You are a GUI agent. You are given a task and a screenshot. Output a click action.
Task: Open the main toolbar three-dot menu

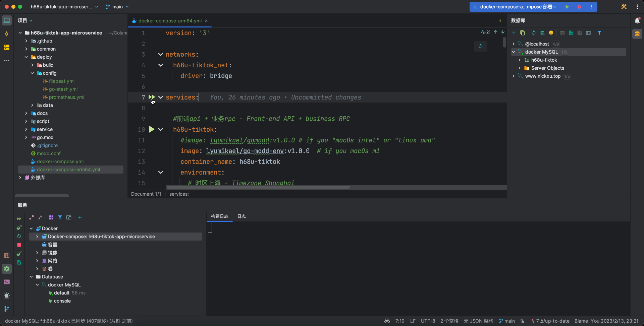[637, 7]
